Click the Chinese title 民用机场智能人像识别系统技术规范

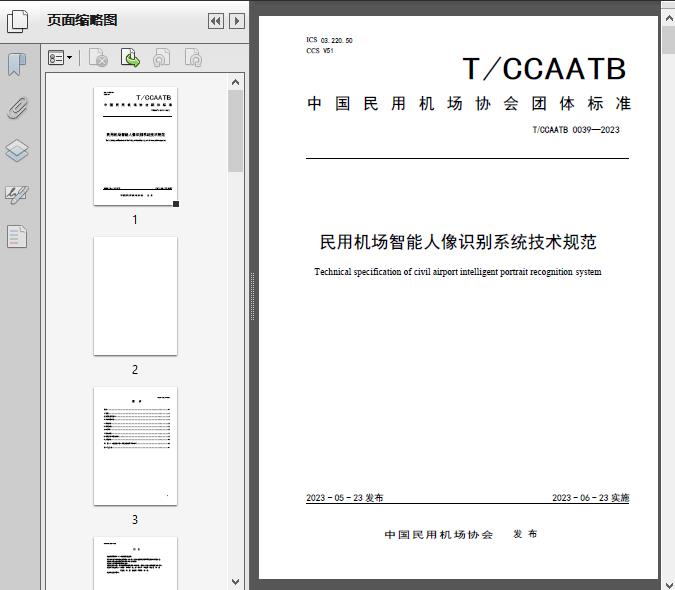coord(458,242)
